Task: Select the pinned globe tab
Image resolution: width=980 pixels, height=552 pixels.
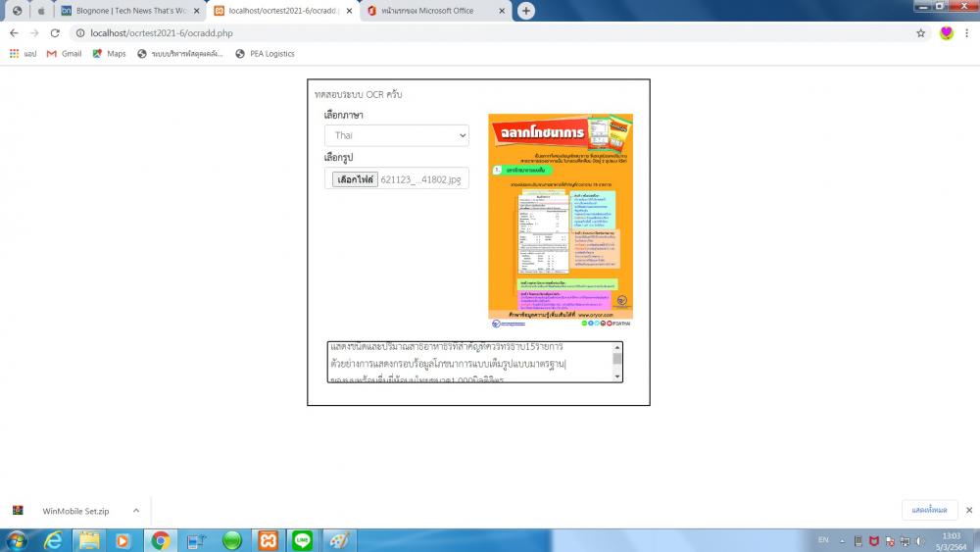Action: pyautogui.click(x=17, y=11)
